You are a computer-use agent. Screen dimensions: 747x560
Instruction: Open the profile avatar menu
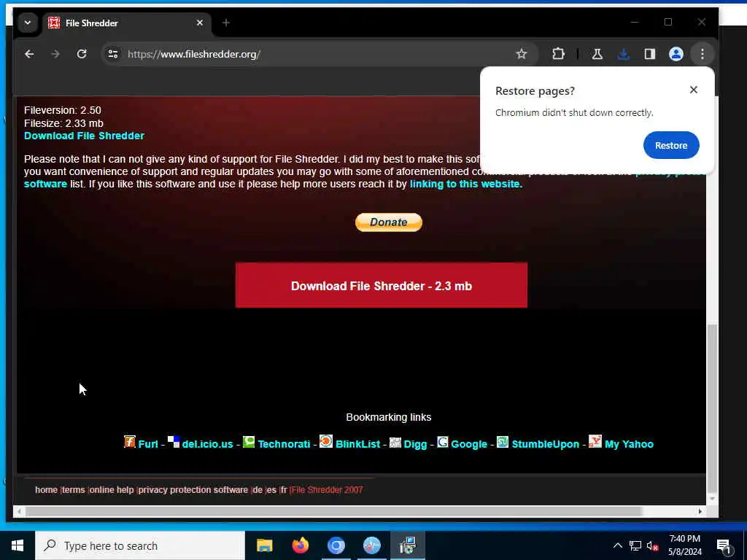click(676, 54)
